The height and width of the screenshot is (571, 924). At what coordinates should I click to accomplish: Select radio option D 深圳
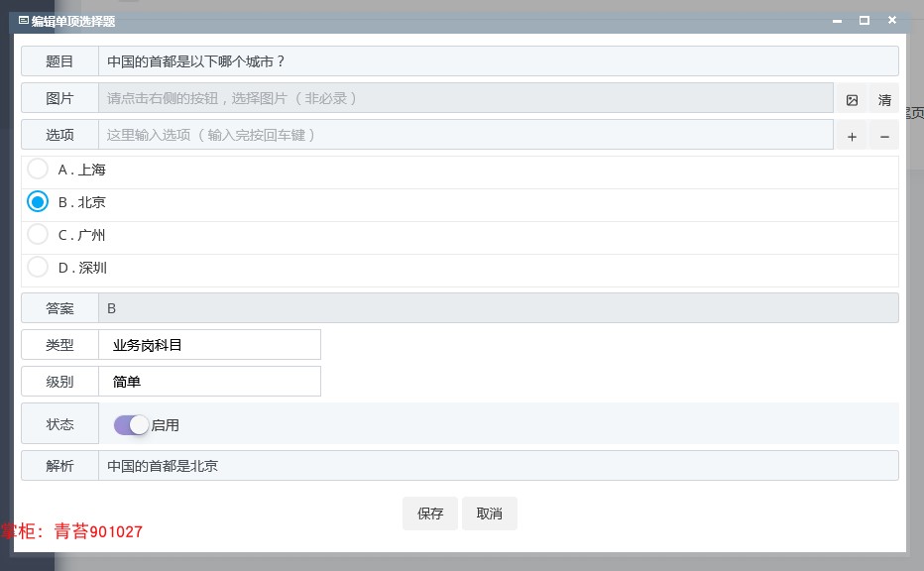pos(38,267)
